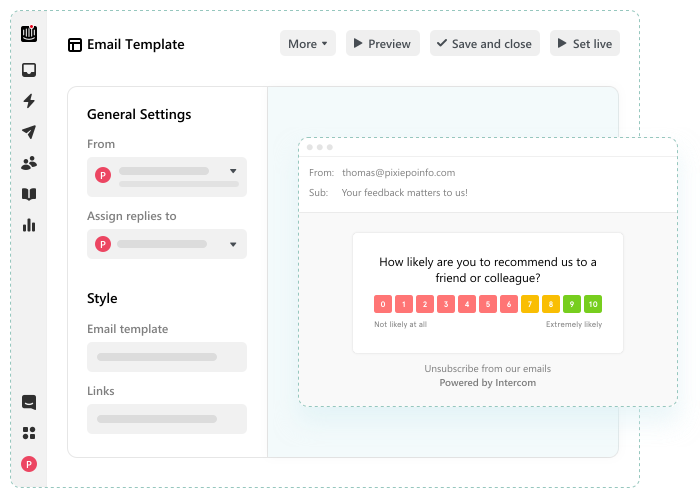Click the 'Email Template' page title
This screenshot has width=700, height=500.
136,44
